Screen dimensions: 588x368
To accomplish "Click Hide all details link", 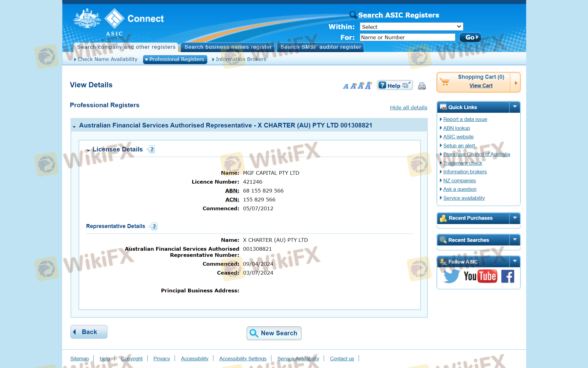I will point(408,108).
